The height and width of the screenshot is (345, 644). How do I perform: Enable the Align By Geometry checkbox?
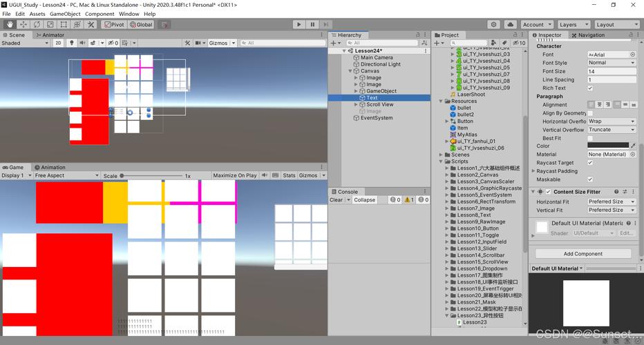[590, 112]
